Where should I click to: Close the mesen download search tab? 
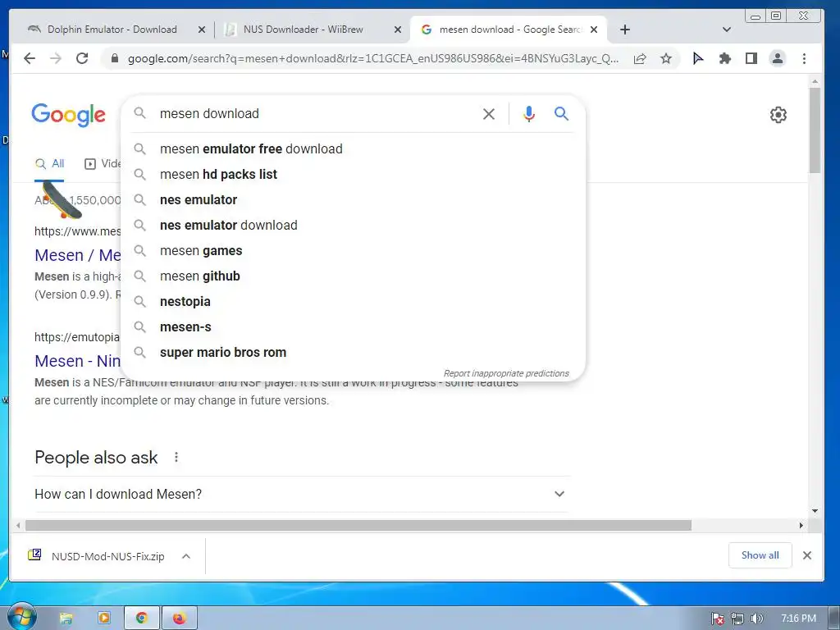[x=594, y=30]
